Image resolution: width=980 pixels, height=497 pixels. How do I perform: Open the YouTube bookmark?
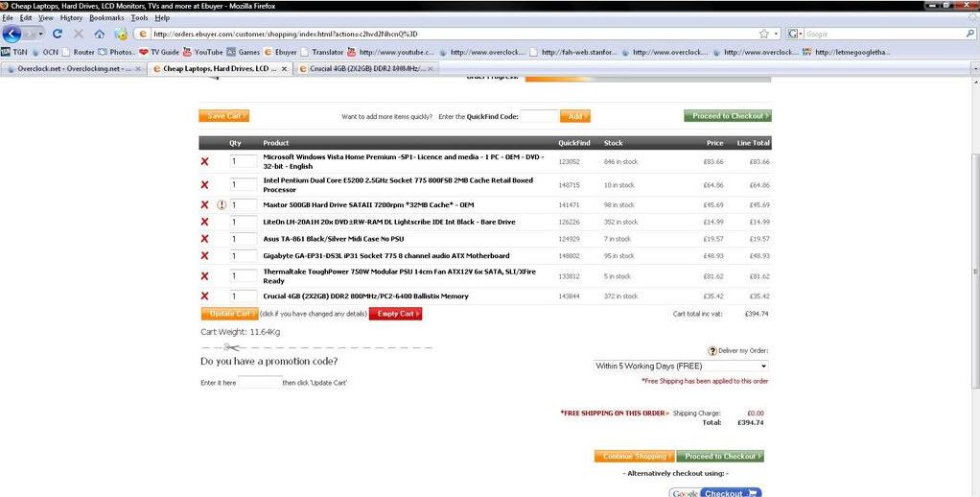202,52
